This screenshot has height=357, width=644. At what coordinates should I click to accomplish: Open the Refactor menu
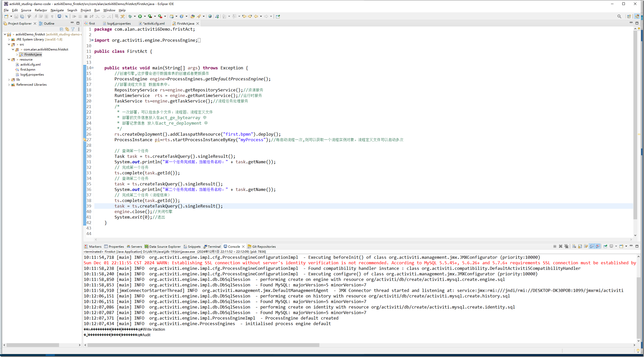coord(41,10)
